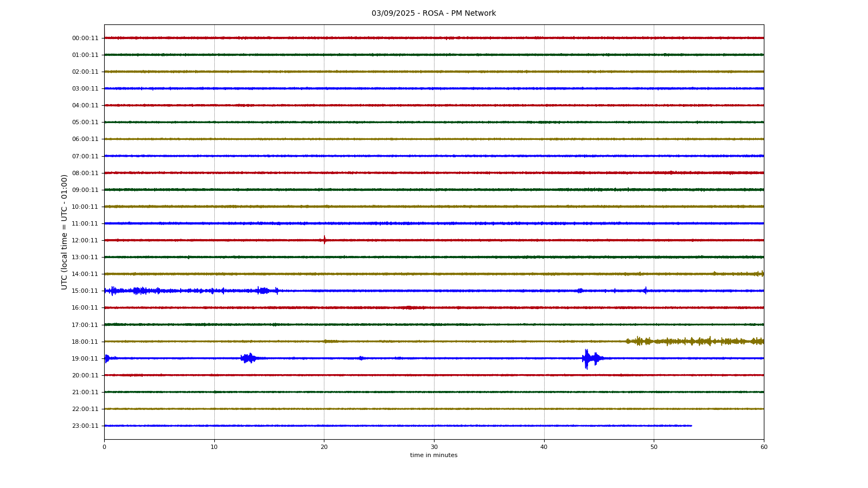Click the x-axis tick label 30
The image size is (868, 488).
pos(434,447)
